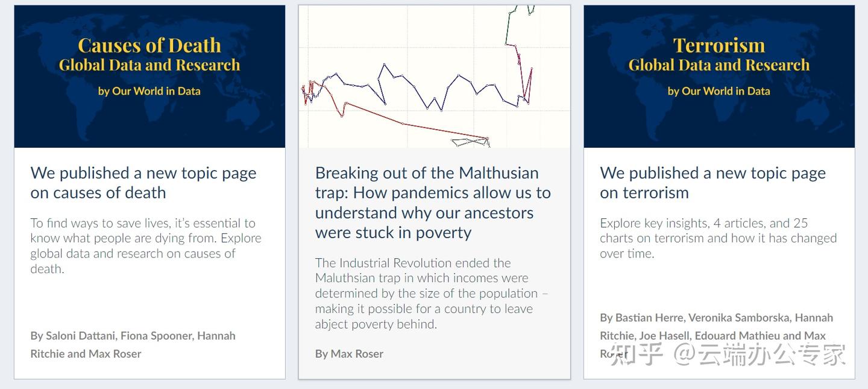Viewport: 868px width, 389px height.
Task: Open the 'Breaking out of the Malthusian trap' headline
Action: pos(433,203)
